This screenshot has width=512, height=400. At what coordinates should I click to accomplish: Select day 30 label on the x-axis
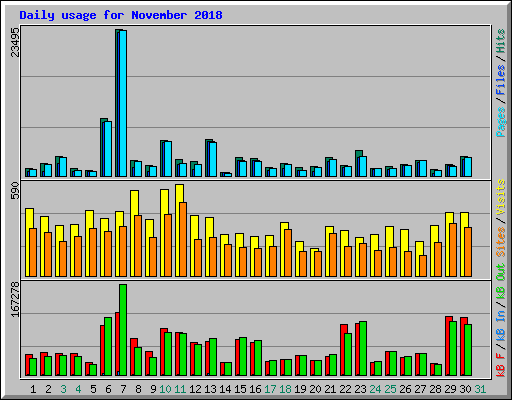[x=465, y=389]
